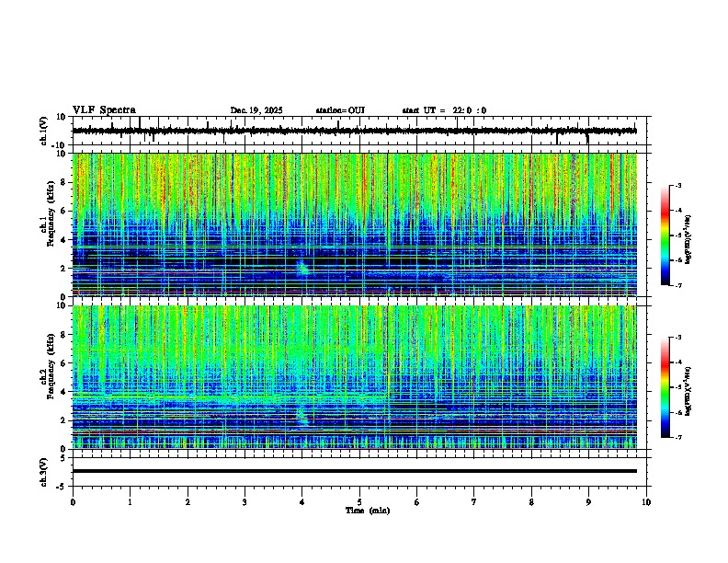Click the VLF Spectra title
The height and width of the screenshot is (563, 728).
click(x=104, y=110)
